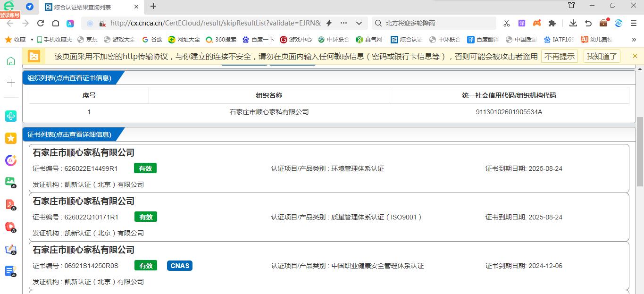The width and height of the screenshot is (644, 294).
Task: Open the browser home page
Action: pos(56,23)
